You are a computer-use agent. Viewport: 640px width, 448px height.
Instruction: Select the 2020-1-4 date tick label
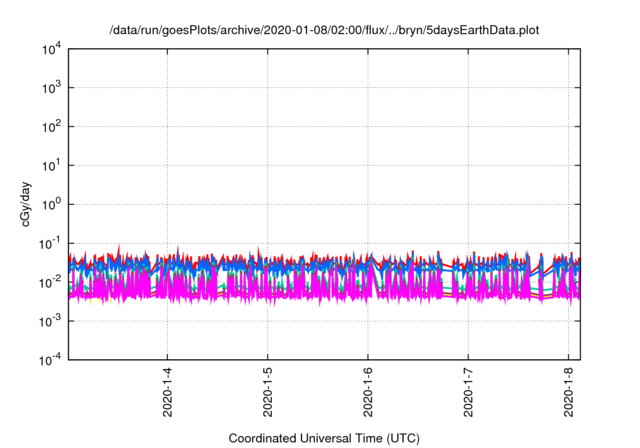167,392
